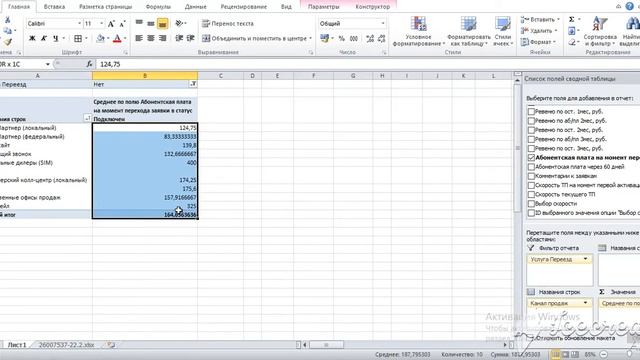Viewport: 640px width, 360px height.
Task: Open the font size 11 dropdown
Action: [102, 24]
